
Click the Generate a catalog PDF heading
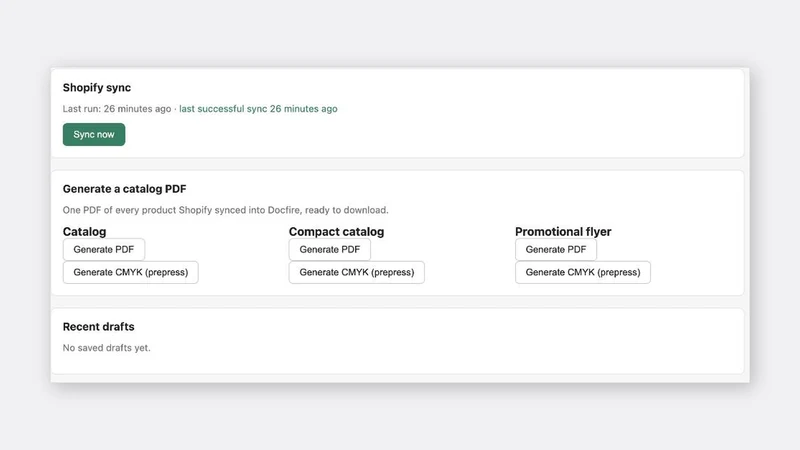click(x=124, y=189)
